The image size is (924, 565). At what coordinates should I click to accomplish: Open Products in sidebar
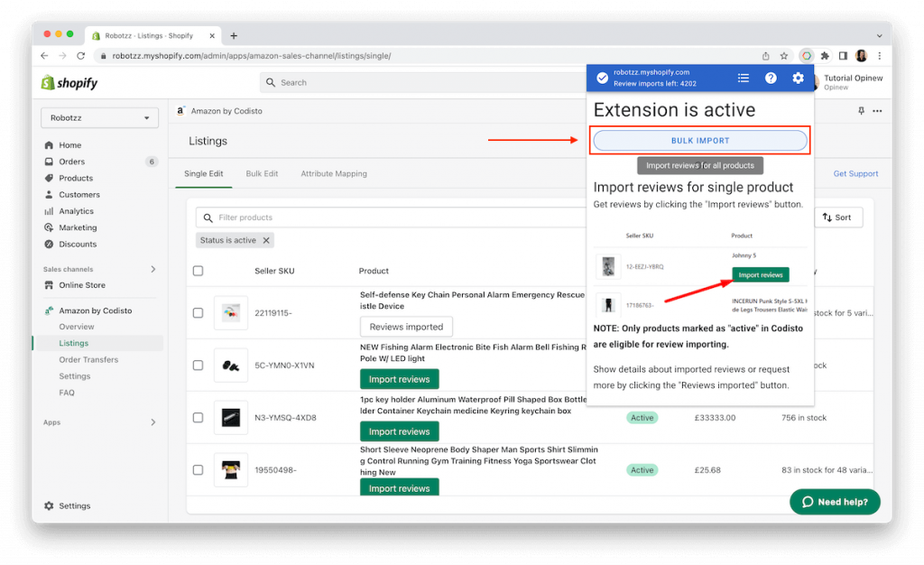point(76,178)
